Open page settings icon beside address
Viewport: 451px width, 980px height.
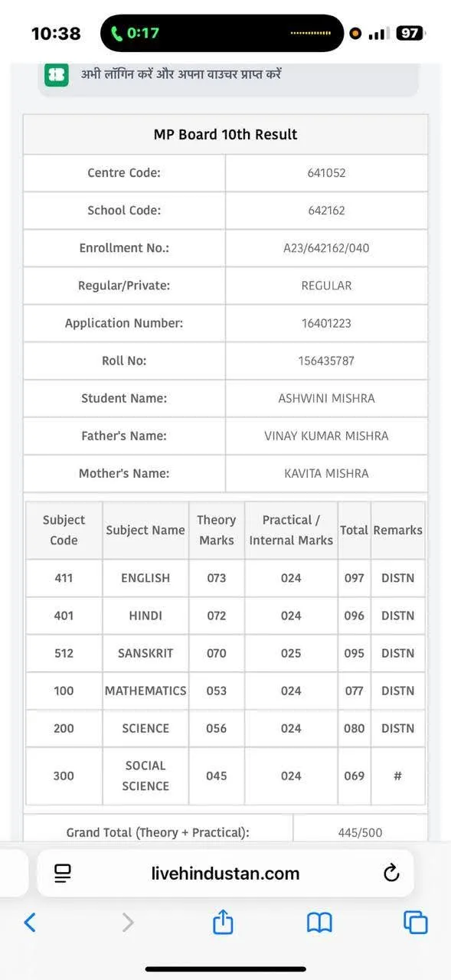tap(63, 873)
